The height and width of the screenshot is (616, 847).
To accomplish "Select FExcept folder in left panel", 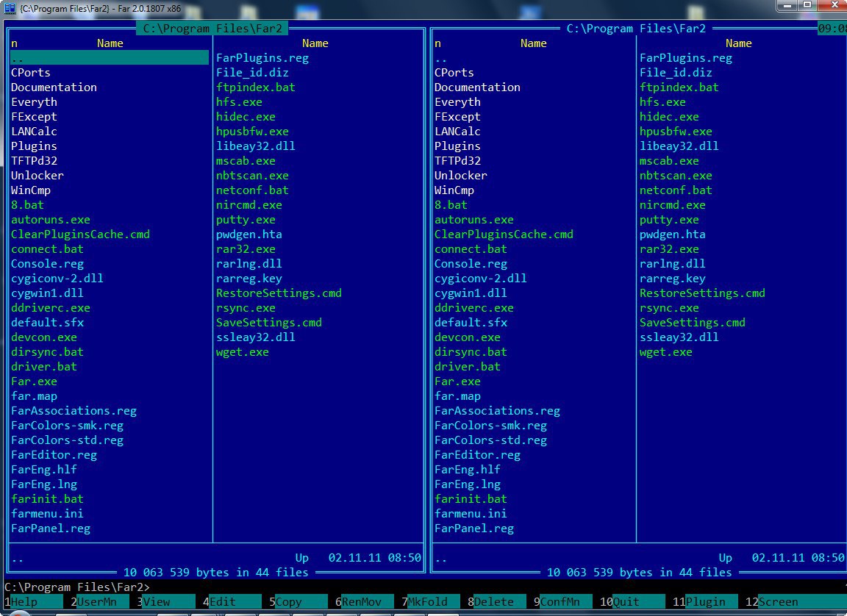I will (x=34, y=117).
